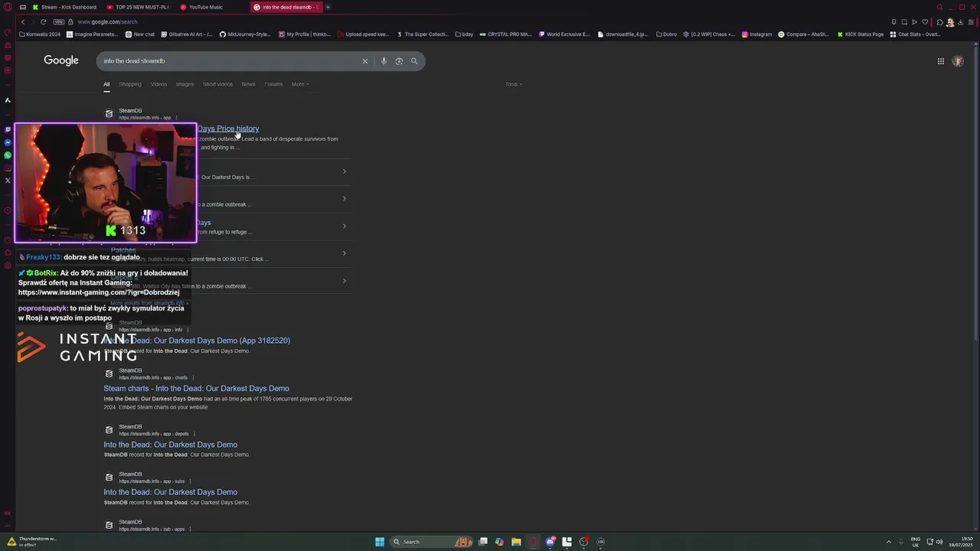
Task: Open Windows Start menu
Action: (380, 542)
